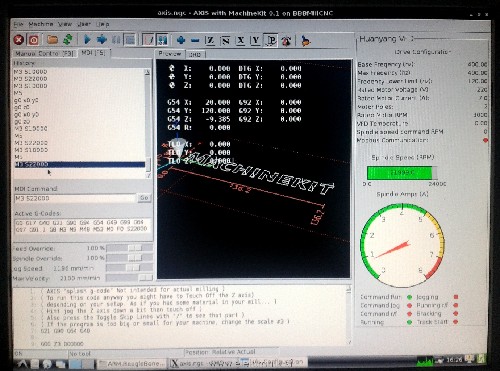Switch to the MDI [F5] tab

[x=94, y=53]
